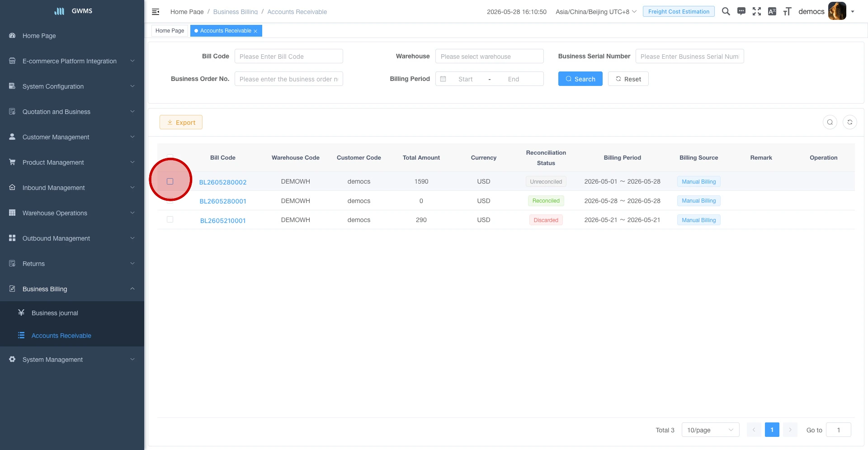The height and width of the screenshot is (450, 868).
Task: Focus the Bill Code input field
Action: (288, 56)
